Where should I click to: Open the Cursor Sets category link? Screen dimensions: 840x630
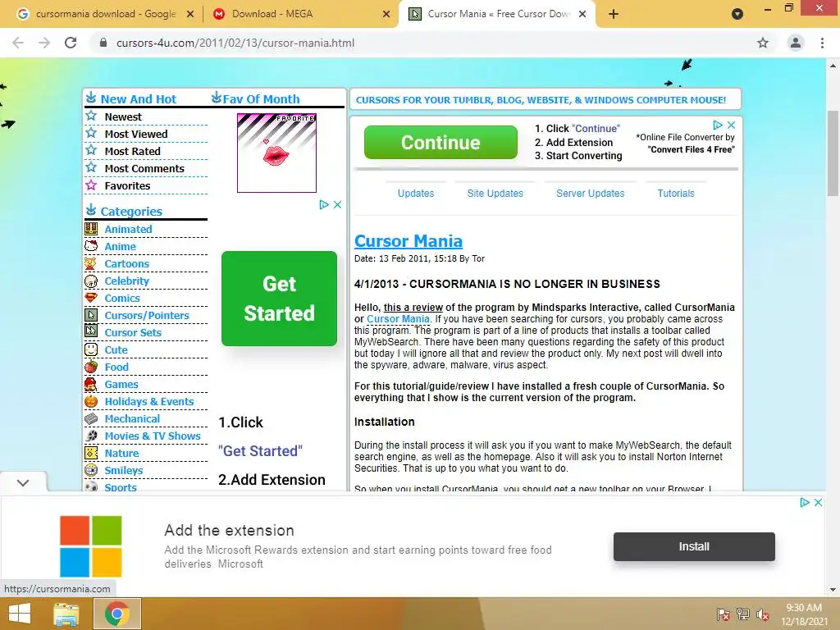133,332
